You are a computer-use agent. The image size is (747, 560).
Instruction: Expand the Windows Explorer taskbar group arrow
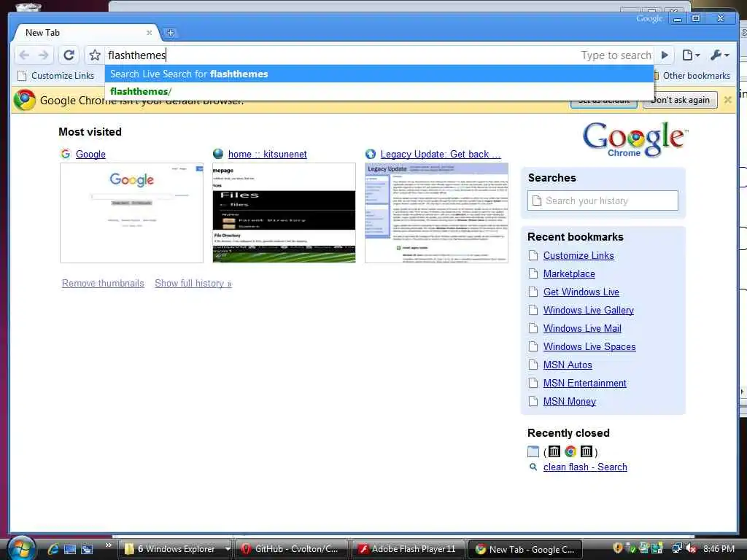tap(228, 549)
